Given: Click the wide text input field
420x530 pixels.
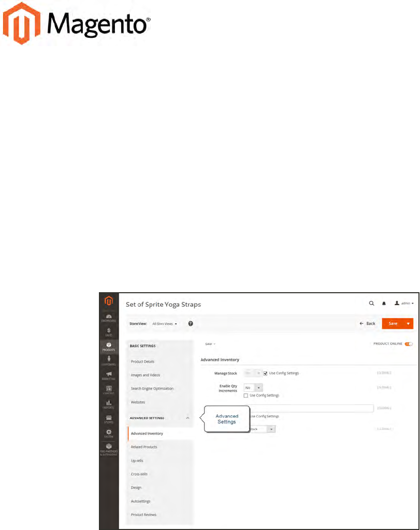Looking at the screenshot, I should (312, 408).
